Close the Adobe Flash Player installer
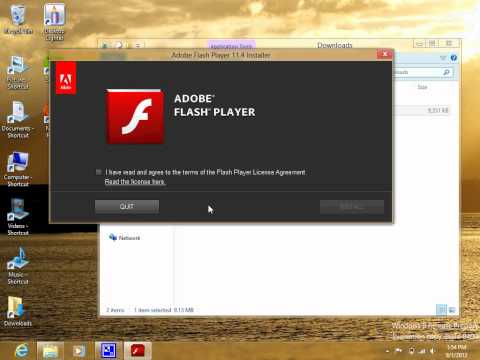Image resolution: width=480 pixels, height=360 pixels. (x=385, y=54)
